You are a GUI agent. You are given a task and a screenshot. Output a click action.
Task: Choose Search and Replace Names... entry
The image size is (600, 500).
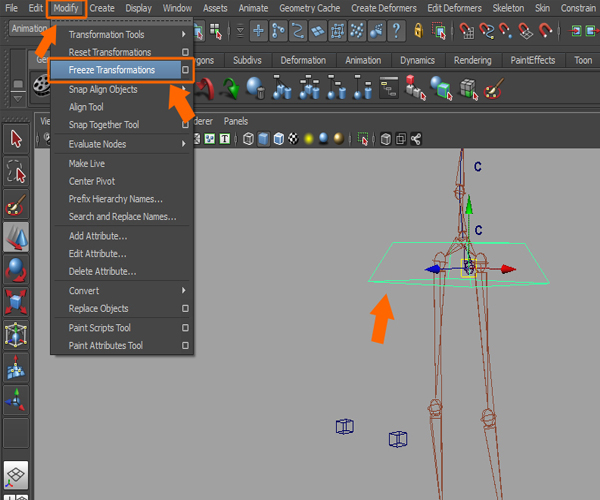click(x=122, y=217)
